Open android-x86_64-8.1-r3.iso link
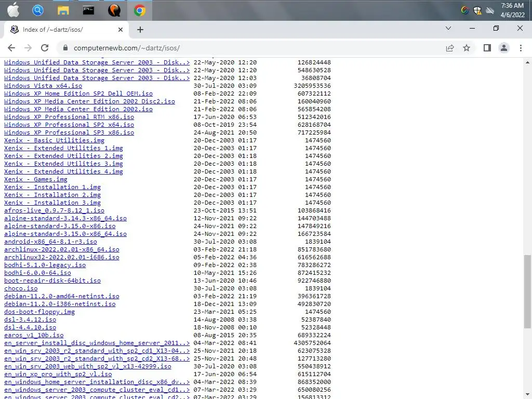The height and width of the screenshot is (399, 532). tap(50, 242)
